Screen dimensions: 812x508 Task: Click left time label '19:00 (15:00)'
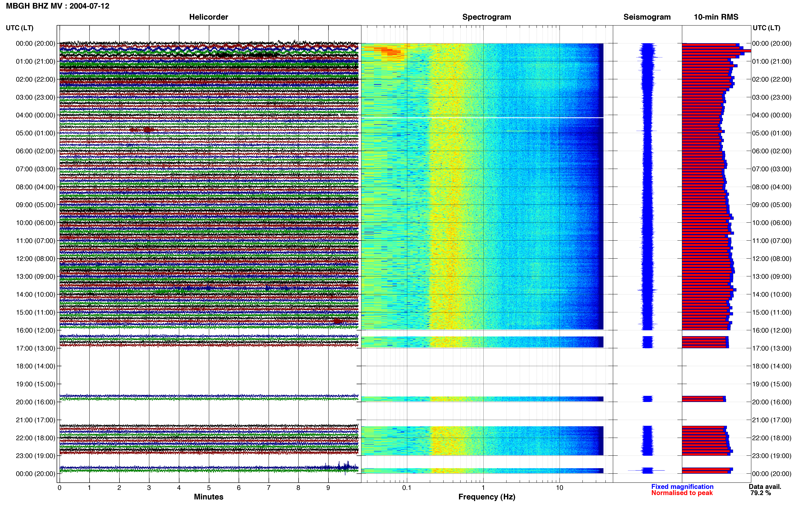pos(36,384)
